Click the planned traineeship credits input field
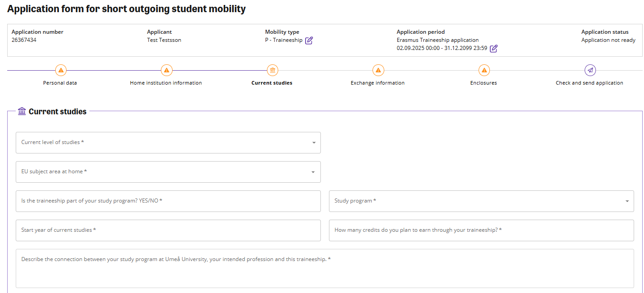 [481, 230]
